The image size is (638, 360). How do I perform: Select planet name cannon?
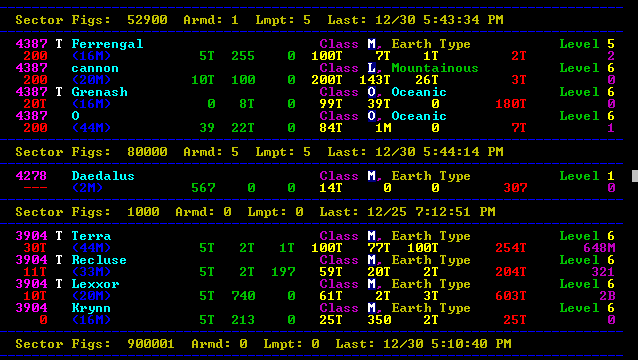click(x=95, y=68)
